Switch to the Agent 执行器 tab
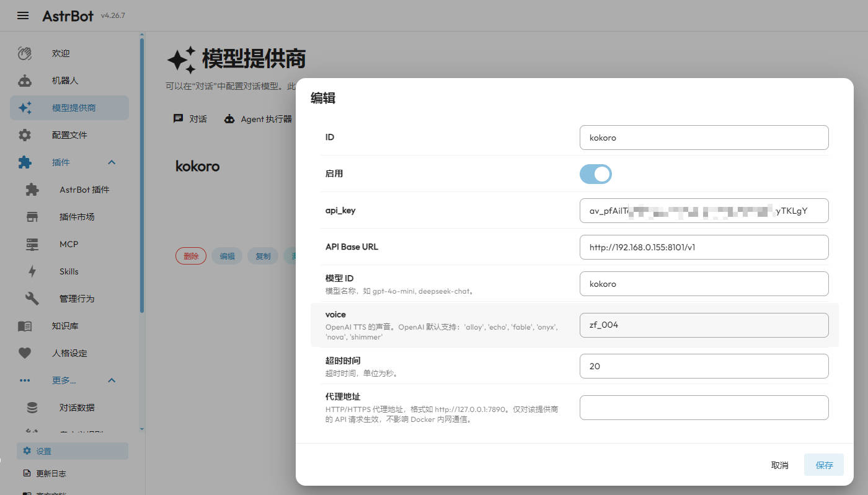 [x=258, y=118]
